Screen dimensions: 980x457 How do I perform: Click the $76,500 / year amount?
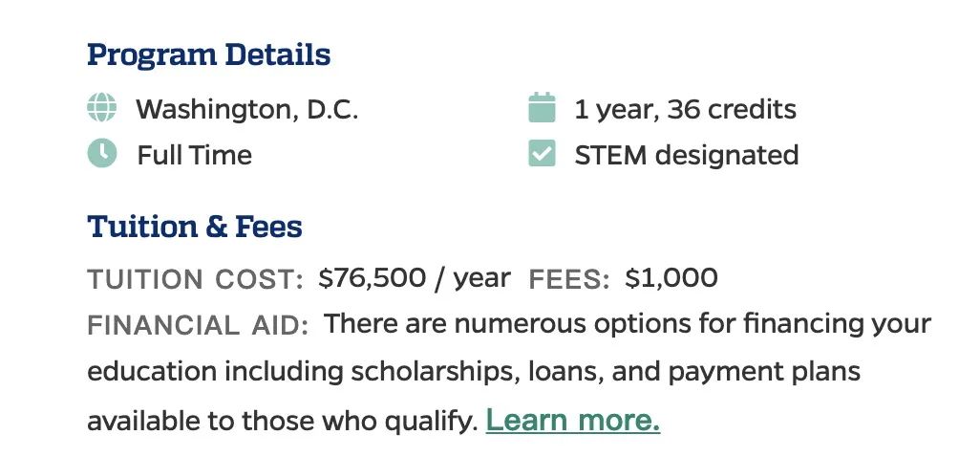[x=415, y=278]
